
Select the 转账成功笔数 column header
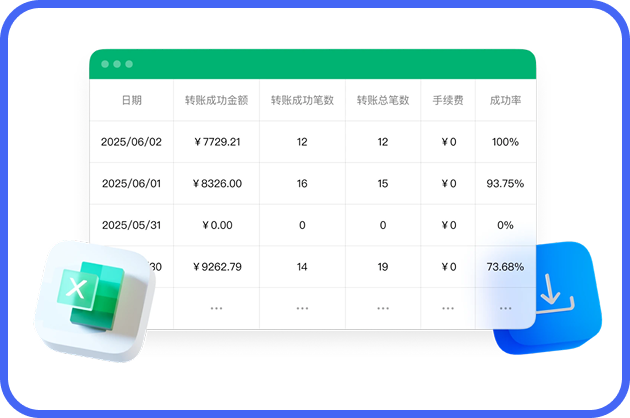[302, 100]
